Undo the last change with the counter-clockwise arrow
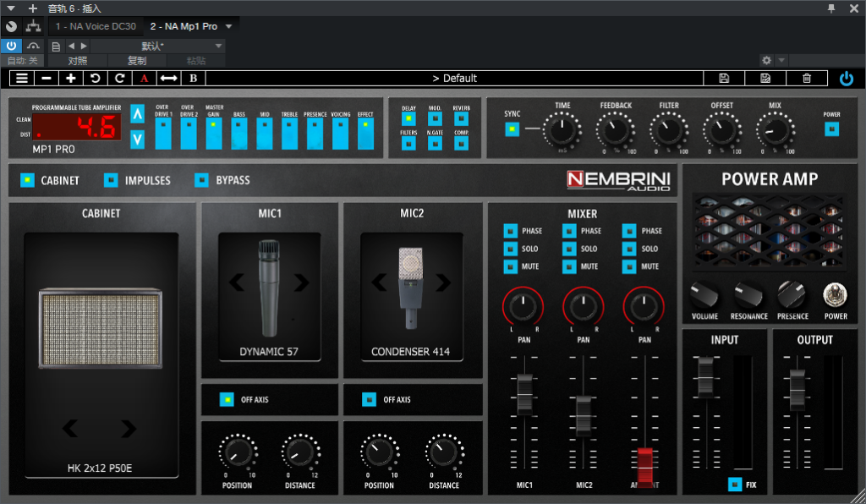This screenshot has height=504, width=866. [95, 79]
